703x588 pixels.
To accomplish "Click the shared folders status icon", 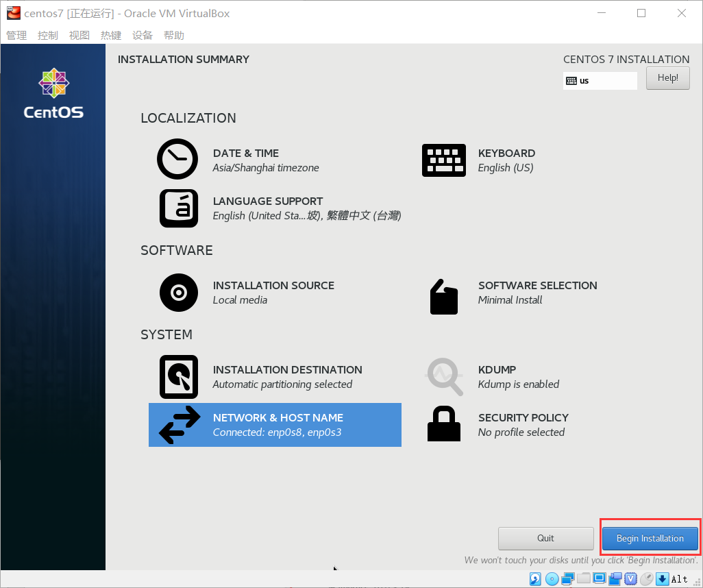I will [584, 578].
